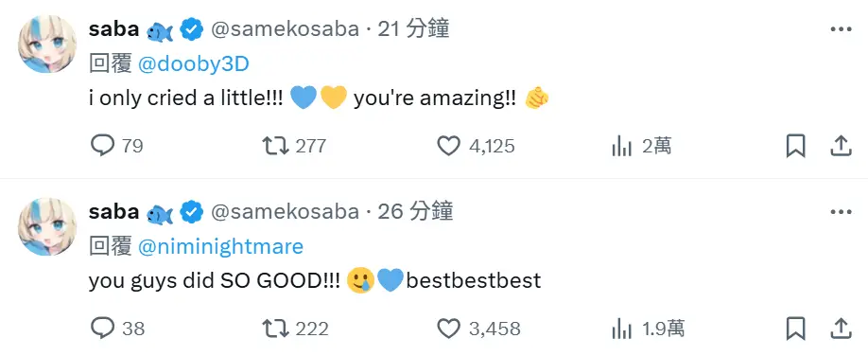
Task: Open the @dooby3D profile link
Action: 193,64
